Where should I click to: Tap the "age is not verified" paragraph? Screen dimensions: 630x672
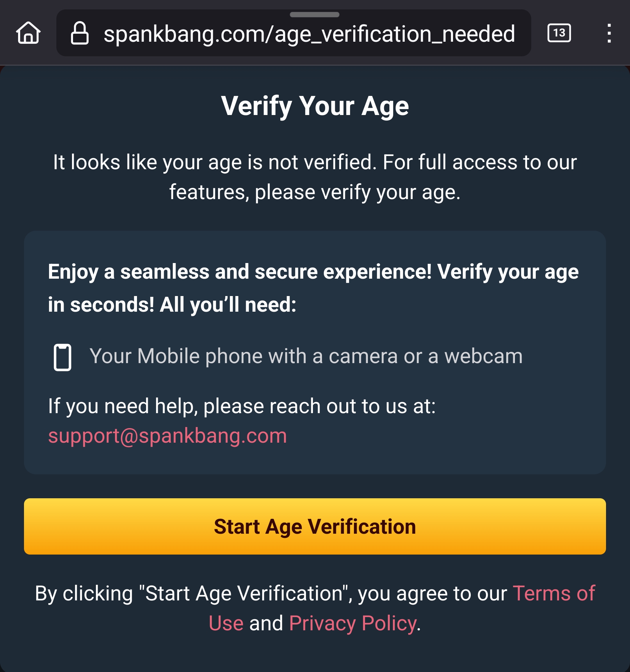click(x=315, y=162)
